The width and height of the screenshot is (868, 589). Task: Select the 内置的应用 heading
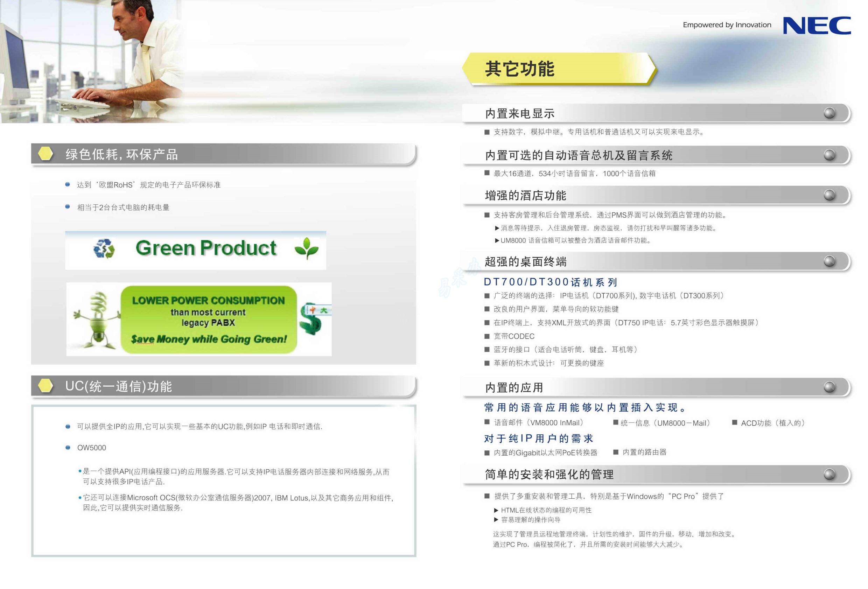pos(514,388)
